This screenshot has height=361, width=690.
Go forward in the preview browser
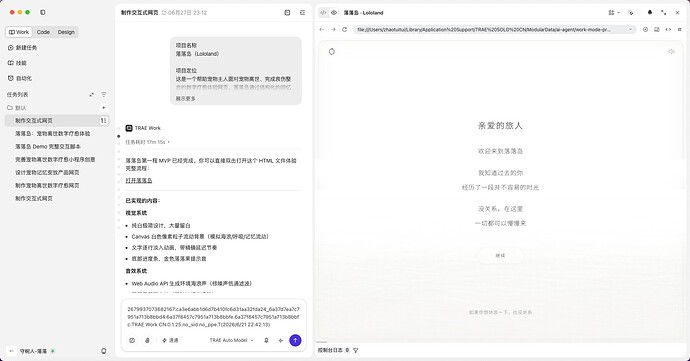(333, 29)
